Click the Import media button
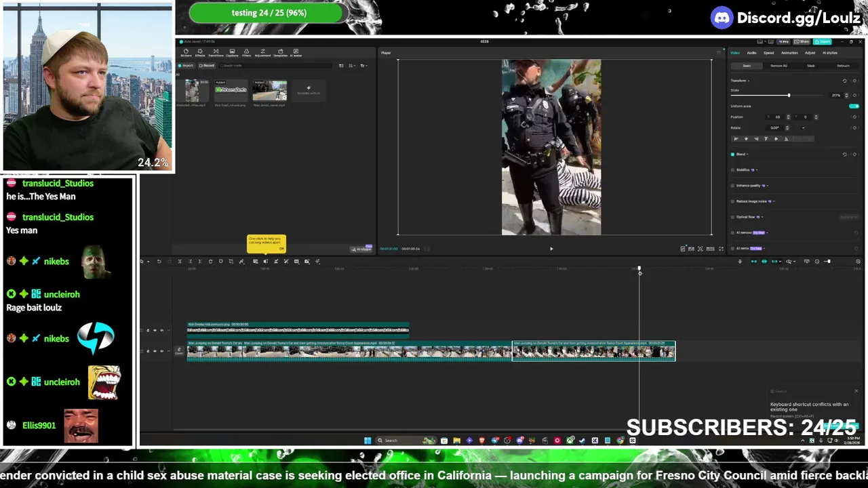The height and width of the screenshot is (488, 868). click(x=186, y=66)
